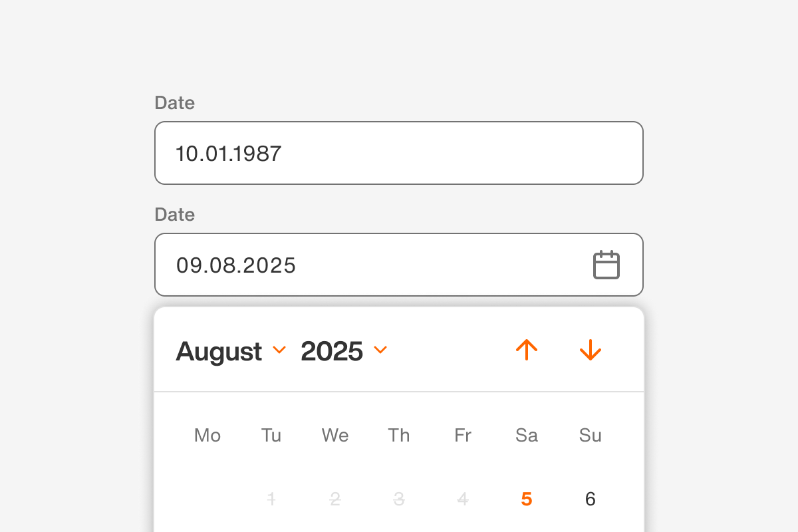Click the We weekday header
798x532 pixels.
pos(334,436)
